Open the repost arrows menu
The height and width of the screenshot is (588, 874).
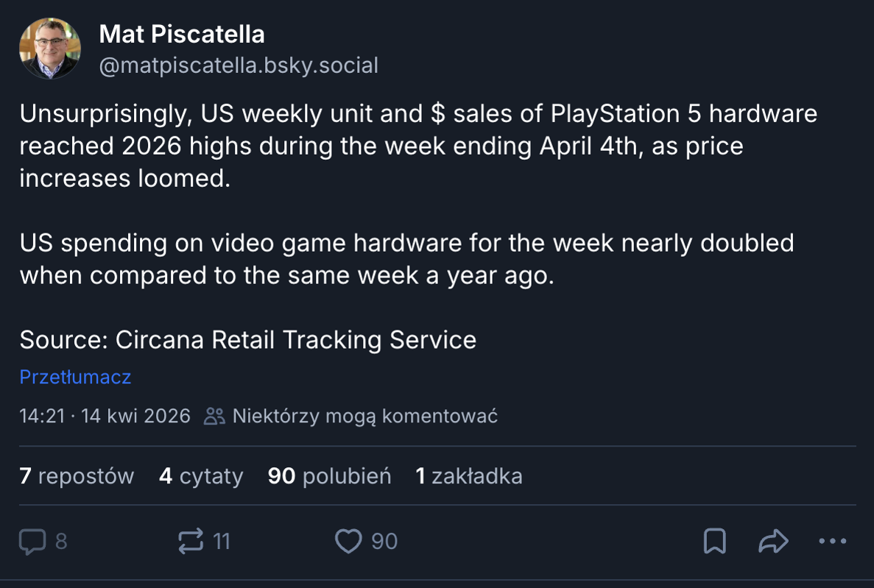(191, 542)
